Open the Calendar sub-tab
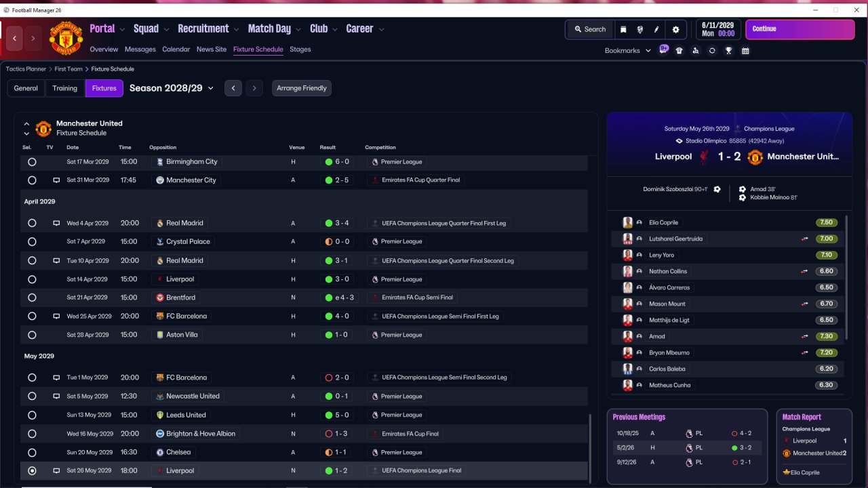This screenshot has height=488, width=868. (176, 49)
